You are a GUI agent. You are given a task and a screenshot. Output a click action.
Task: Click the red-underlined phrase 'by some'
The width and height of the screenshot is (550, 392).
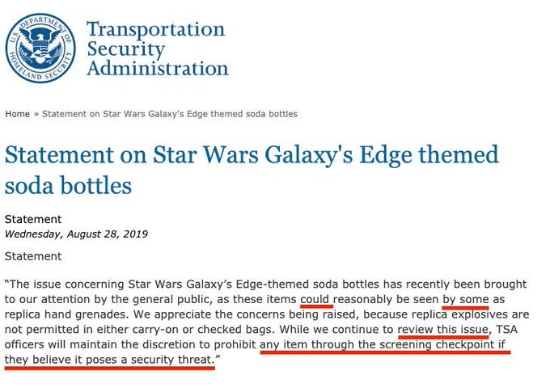click(465, 299)
